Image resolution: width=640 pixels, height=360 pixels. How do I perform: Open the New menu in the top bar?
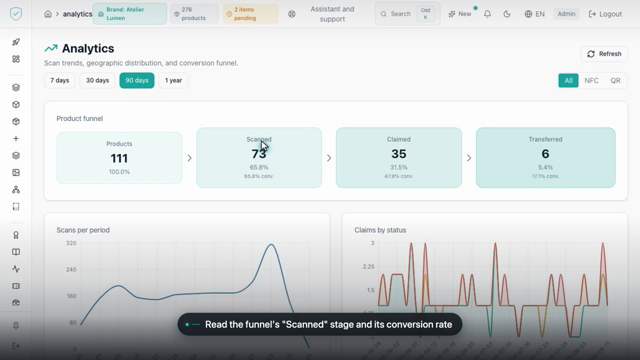(460, 14)
